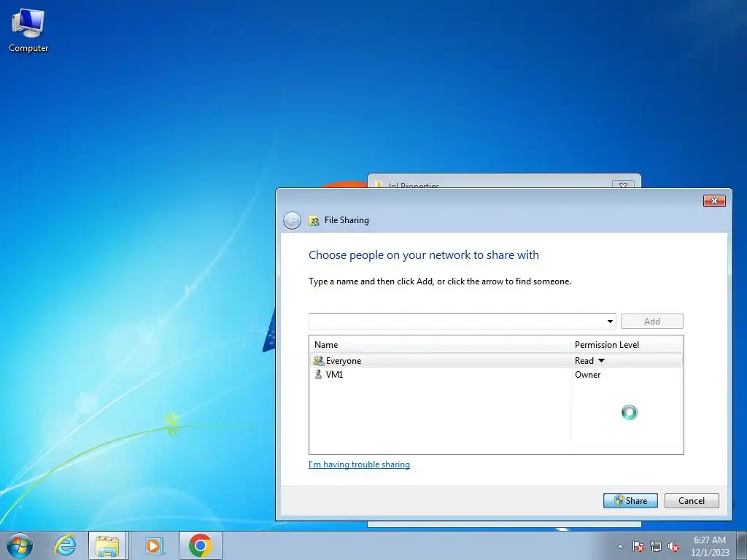Show hidden system tray icons

click(620, 546)
